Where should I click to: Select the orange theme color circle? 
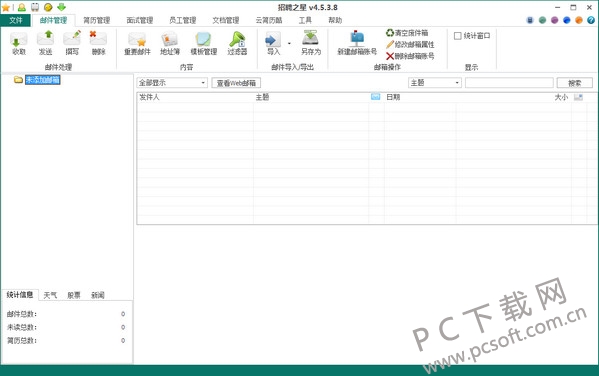[x=579, y=20]
